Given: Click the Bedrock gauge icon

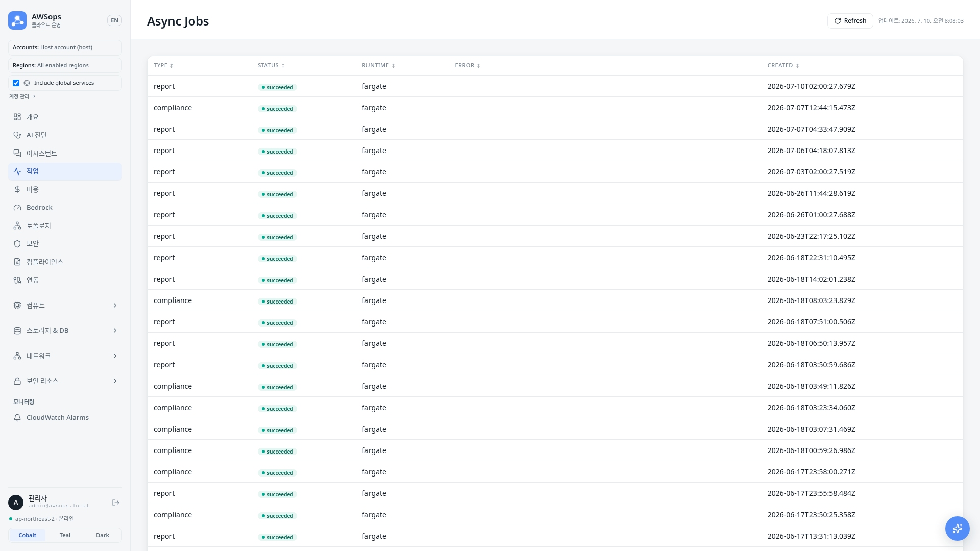Looking at the screenshot, I should [17, 208].
